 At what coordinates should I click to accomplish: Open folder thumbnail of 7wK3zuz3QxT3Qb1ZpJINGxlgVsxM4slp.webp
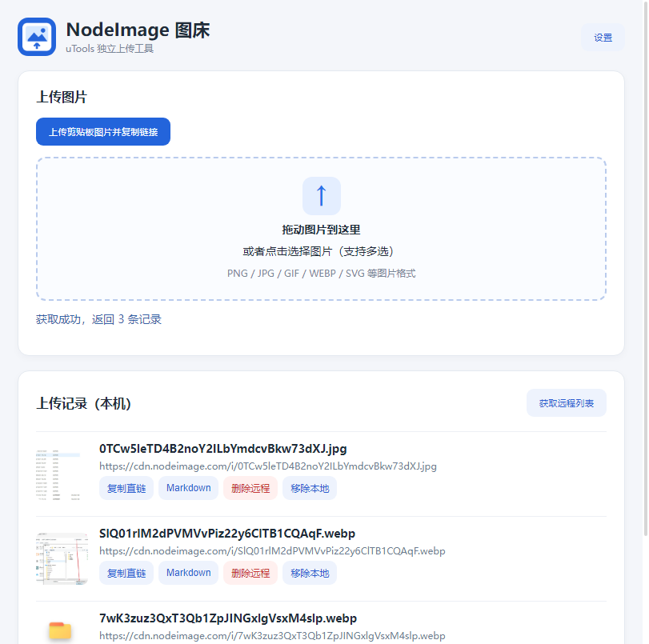click(x=61, y=630)
